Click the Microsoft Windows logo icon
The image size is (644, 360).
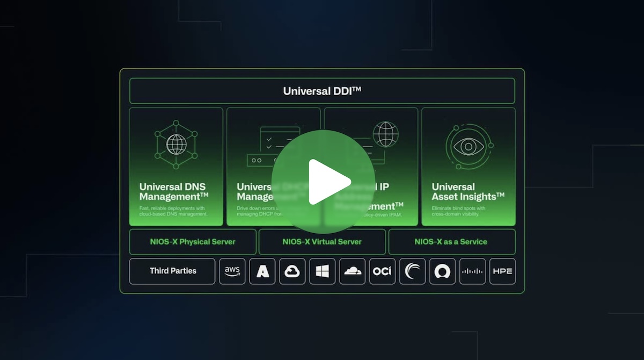tap(323, 271)
